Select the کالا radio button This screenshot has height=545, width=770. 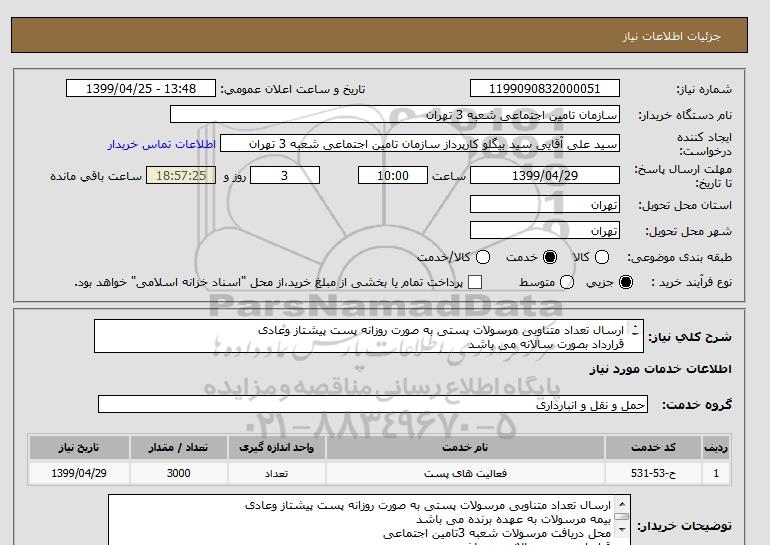pos(602,257)
